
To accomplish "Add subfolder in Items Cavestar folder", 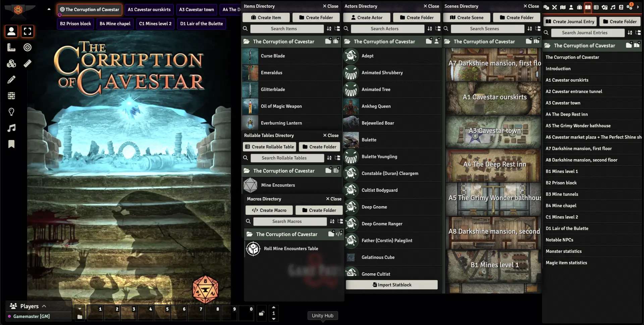I will click(328, 41).
